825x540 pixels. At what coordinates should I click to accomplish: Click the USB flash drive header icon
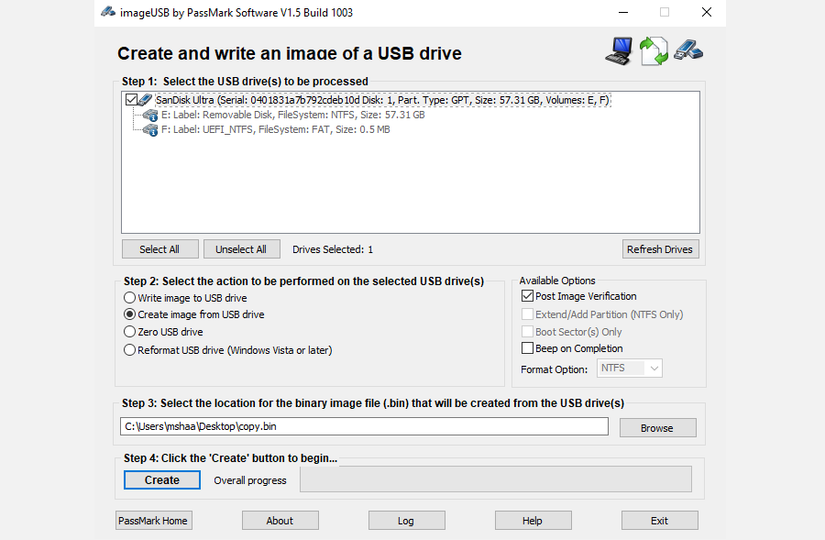[688, 50]
